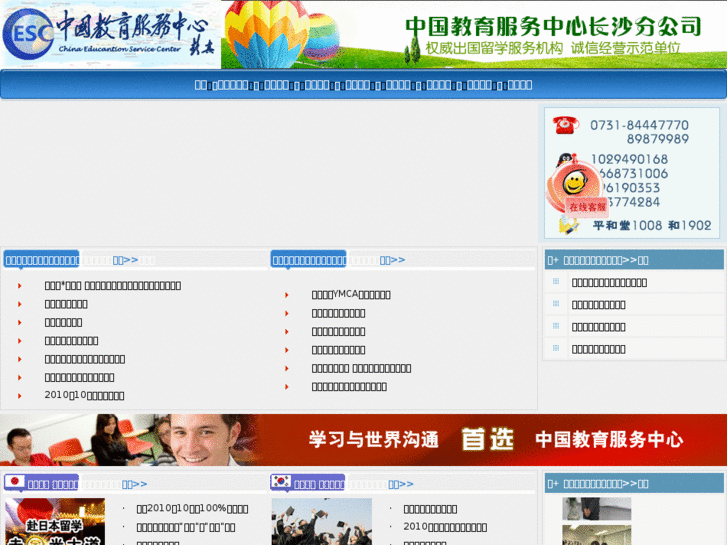Screen dimensions: 727x545
Task: Click the South Korea flag section icon
Action: 281,481
